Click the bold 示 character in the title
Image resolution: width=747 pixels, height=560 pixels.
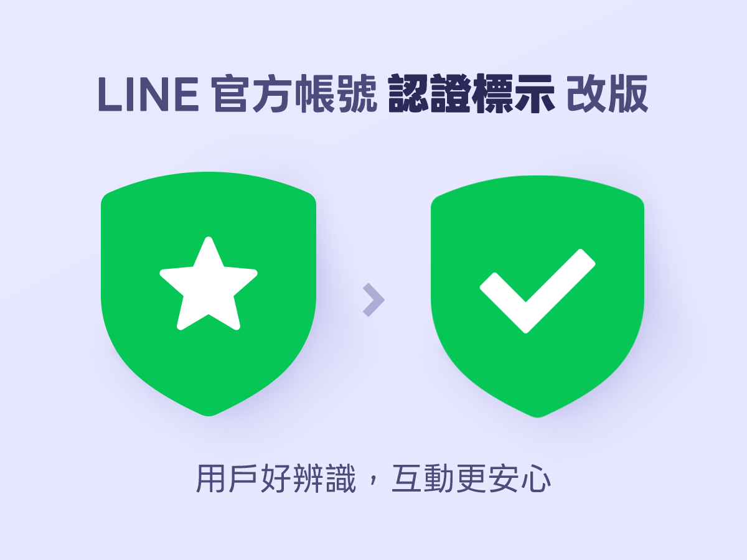click(534, 96)
